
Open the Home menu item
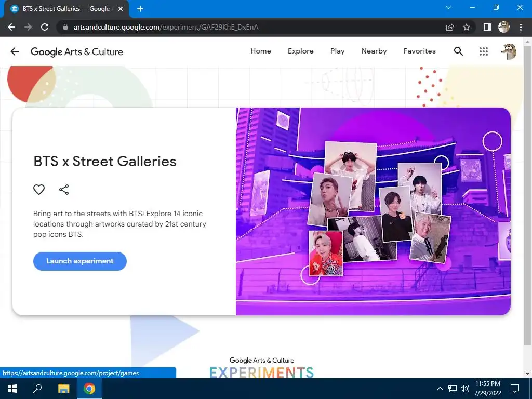(261, 51)
